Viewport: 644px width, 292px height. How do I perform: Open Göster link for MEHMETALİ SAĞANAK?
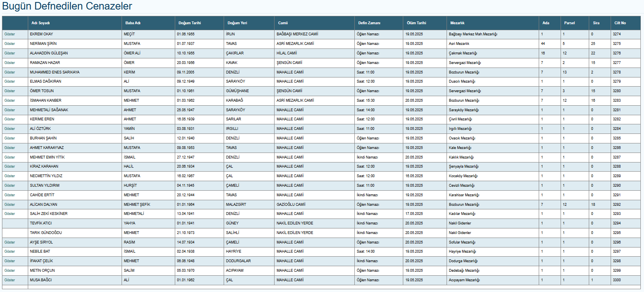pos(10,110)
